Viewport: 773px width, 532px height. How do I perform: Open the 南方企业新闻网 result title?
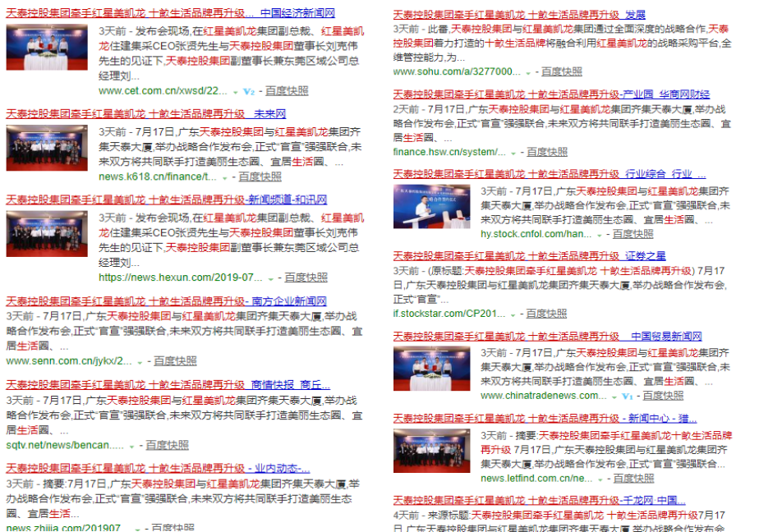pyautogui.click(x=166, y=301)
